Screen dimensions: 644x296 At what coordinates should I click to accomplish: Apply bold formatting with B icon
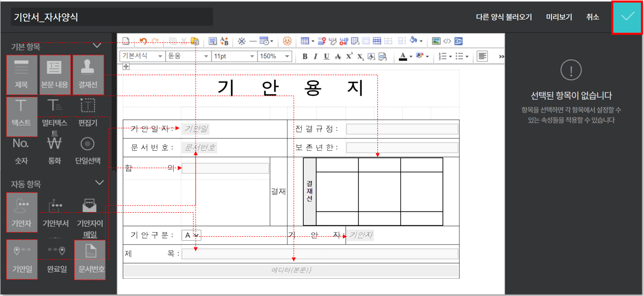coord(305,56)
